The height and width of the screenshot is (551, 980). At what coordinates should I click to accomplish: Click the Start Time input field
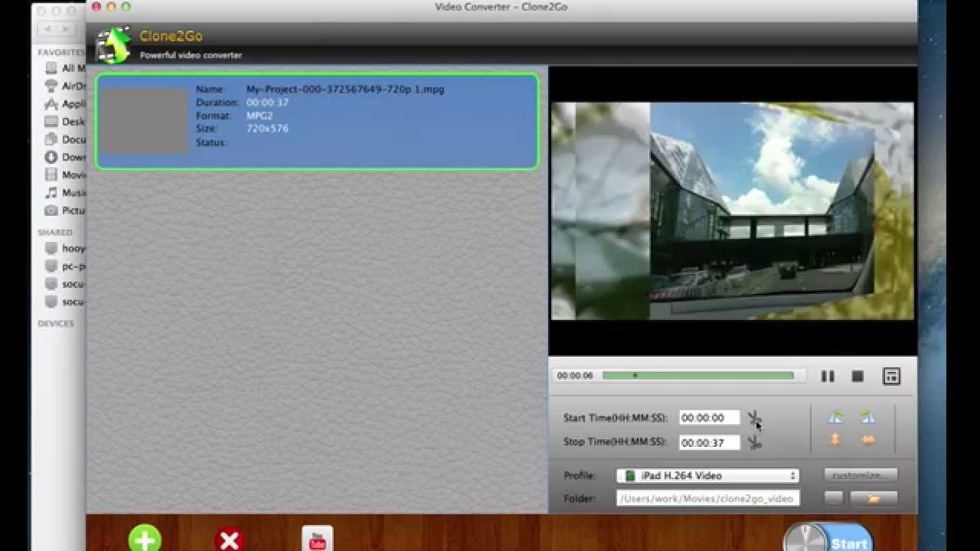click(709, 418)
